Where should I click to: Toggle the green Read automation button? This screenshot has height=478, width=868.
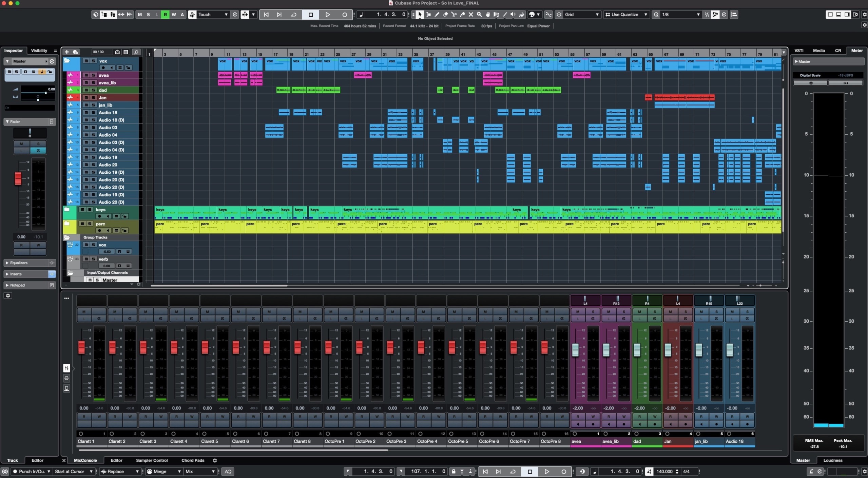click(x=165, y=15)
